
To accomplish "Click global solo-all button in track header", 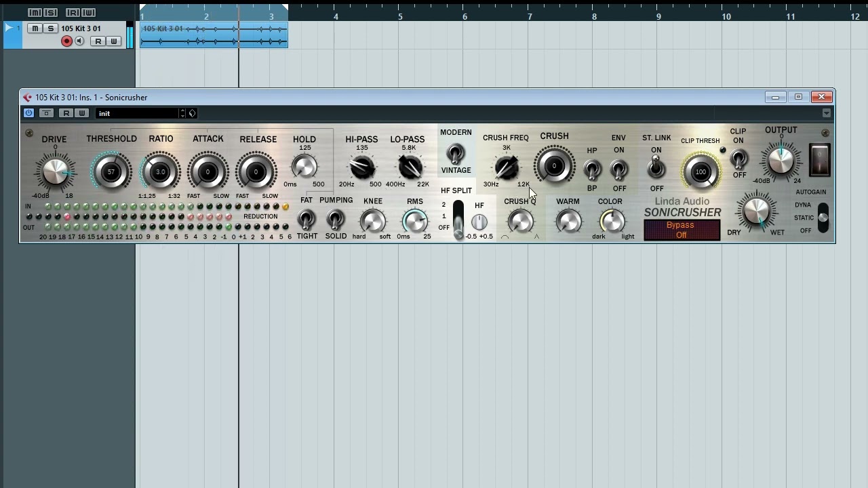I will click(x=51, y=13).
